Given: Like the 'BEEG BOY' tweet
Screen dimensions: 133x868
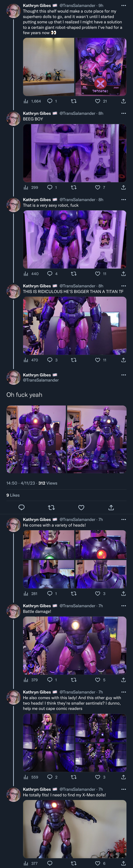Looking at the screenshot, I should pos(98,187).
